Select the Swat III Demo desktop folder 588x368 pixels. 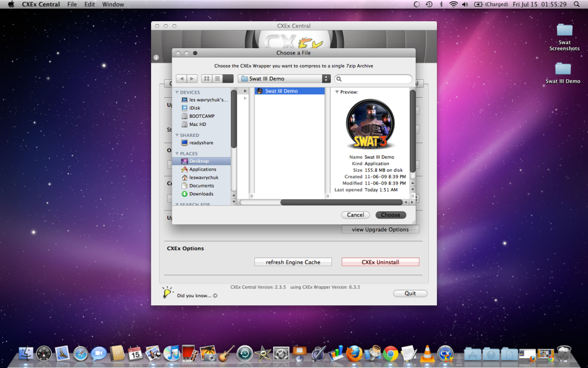coord(563,73)
